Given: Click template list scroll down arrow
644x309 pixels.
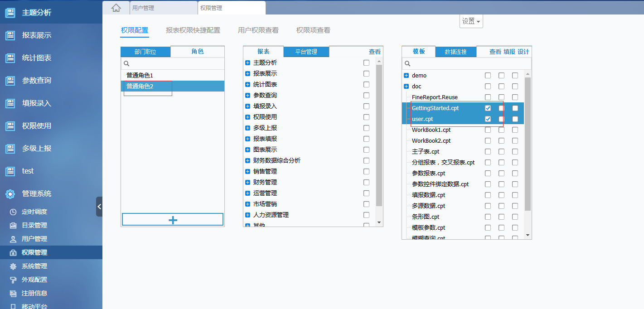Looking at the screenshot, I should coord(528,235).
